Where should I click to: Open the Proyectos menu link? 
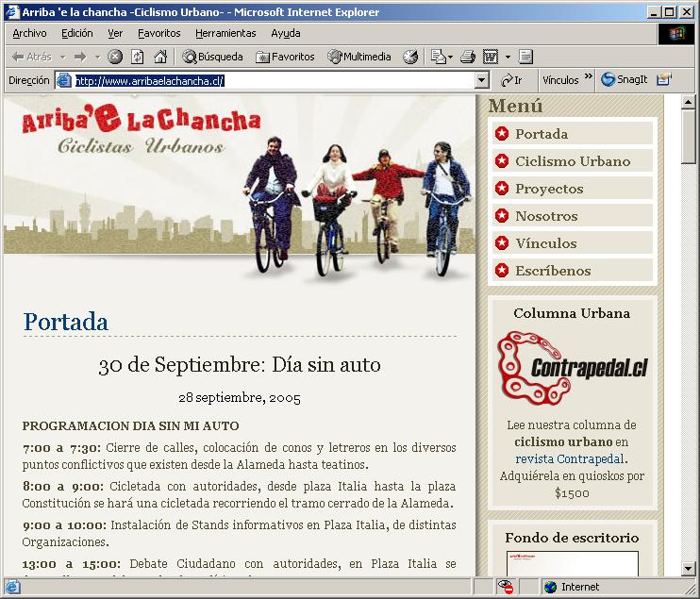[573, 189]
